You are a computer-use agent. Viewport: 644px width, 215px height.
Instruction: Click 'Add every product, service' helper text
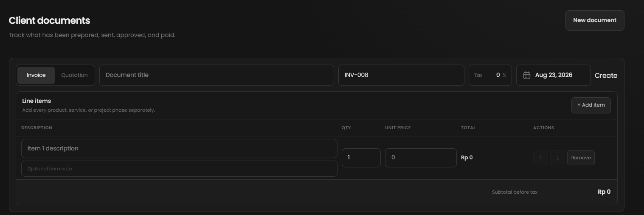point(88,110)
